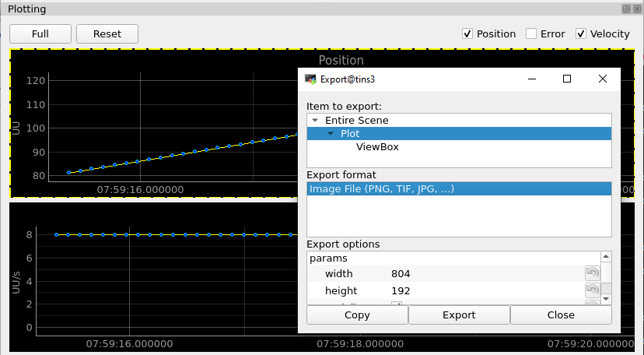Choose Image File export format
The image size is (644, 355).
381,188
